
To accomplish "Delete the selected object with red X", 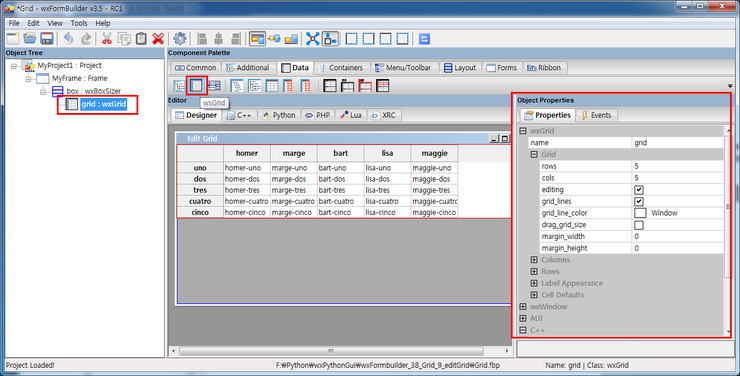I will [x=158, y=39].
